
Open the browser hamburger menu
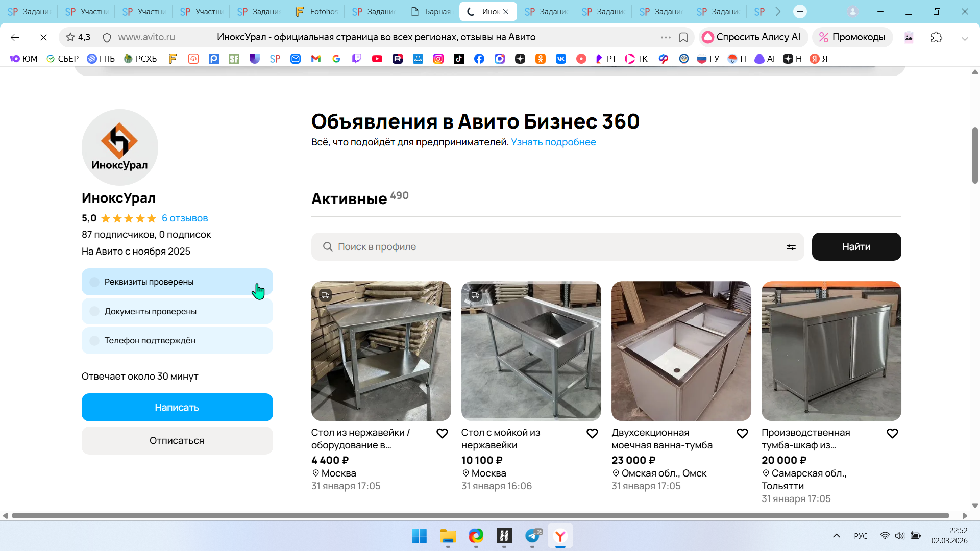(x=880, y=11)
